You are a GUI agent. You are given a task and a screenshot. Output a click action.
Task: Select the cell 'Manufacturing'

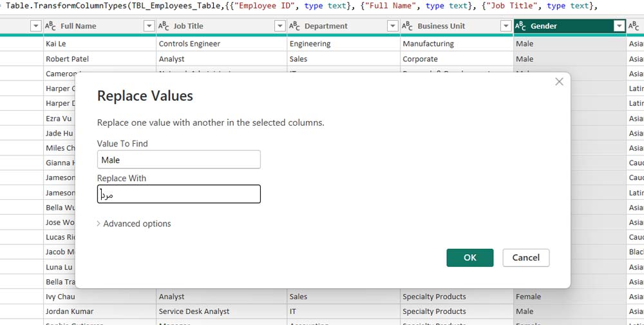point(457,44)
